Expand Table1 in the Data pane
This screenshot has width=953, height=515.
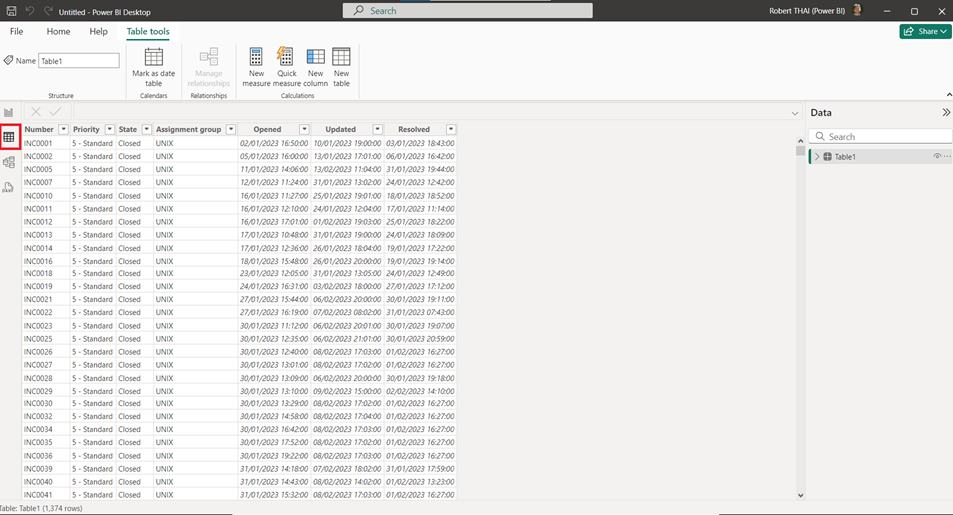pos(817,157)
